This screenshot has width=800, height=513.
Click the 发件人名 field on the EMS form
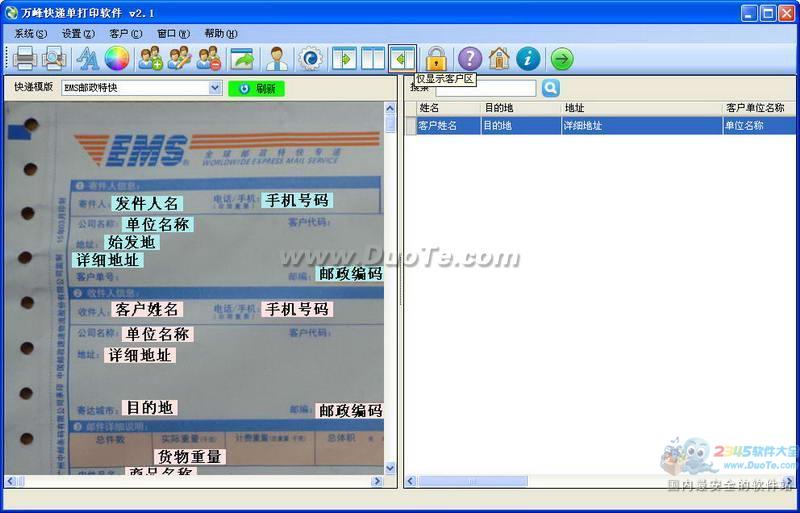(x=147, y=204)
